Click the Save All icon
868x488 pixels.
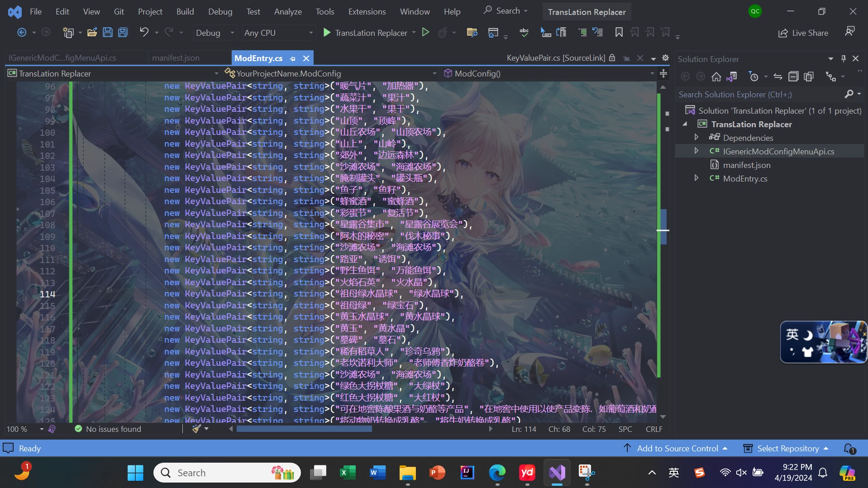coord(123,33)
